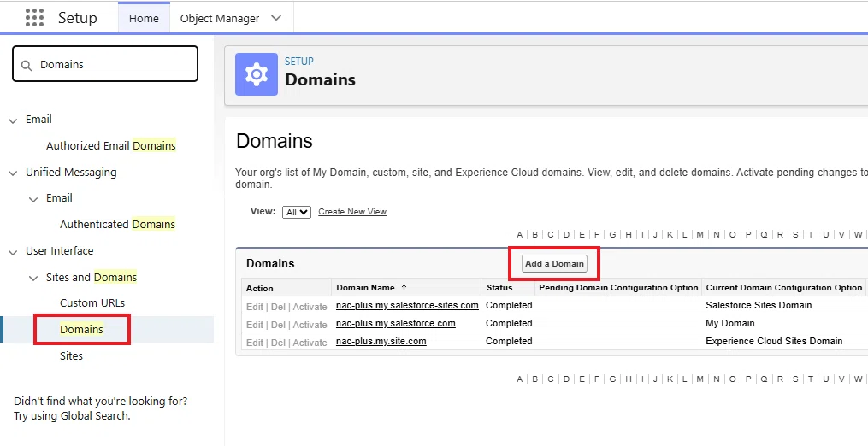Open Custom URLs in sidebar

pos(92,303)
